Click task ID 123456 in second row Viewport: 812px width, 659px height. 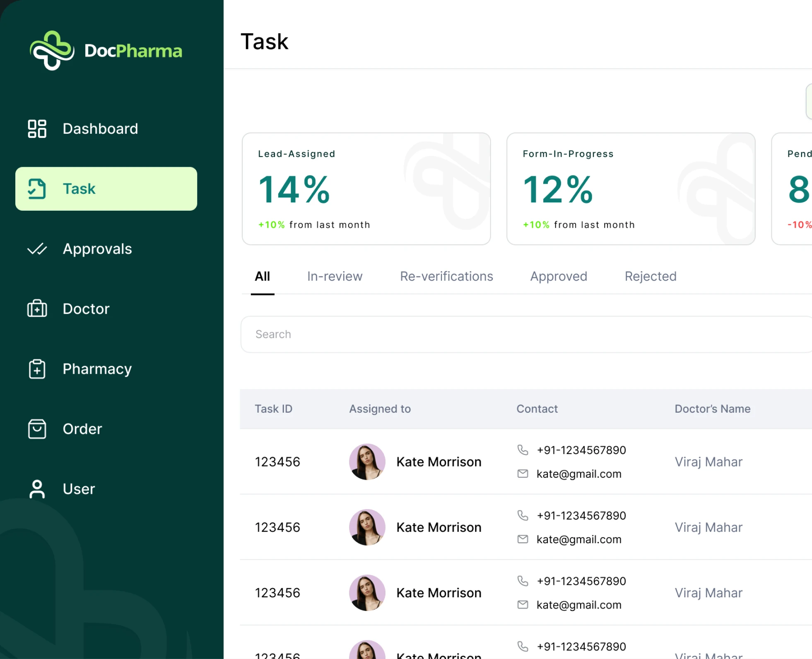point(277,527)
